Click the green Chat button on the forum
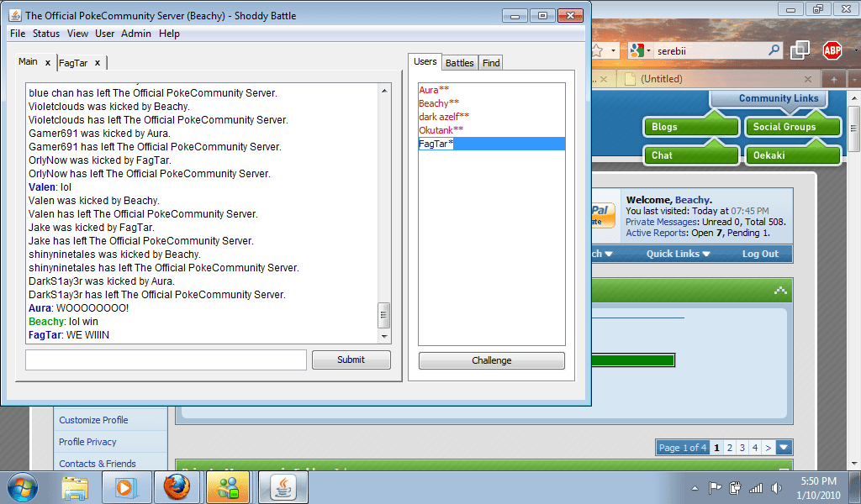 (x=691, y=155)
